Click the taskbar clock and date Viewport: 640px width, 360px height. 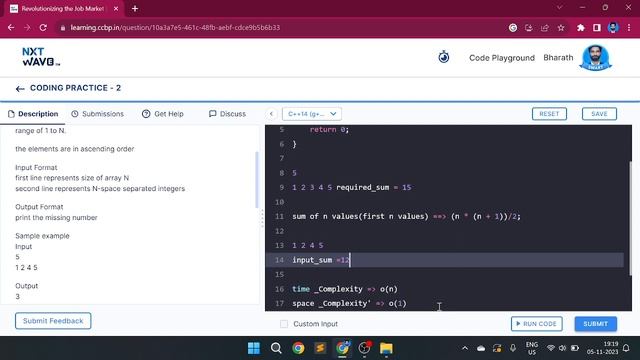602,348
